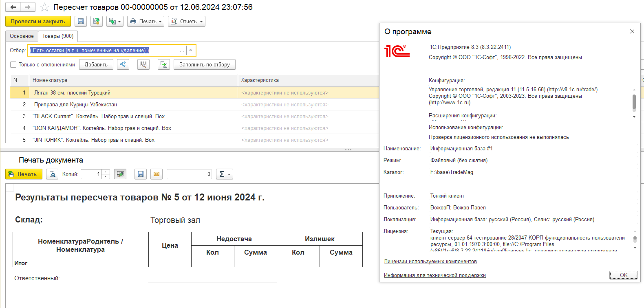Click the load-from-document green arrow icon

tap(164, 64)
